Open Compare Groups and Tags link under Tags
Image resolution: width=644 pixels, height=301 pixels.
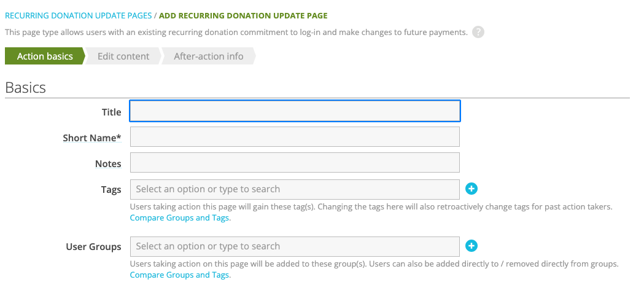click(180, 218)
